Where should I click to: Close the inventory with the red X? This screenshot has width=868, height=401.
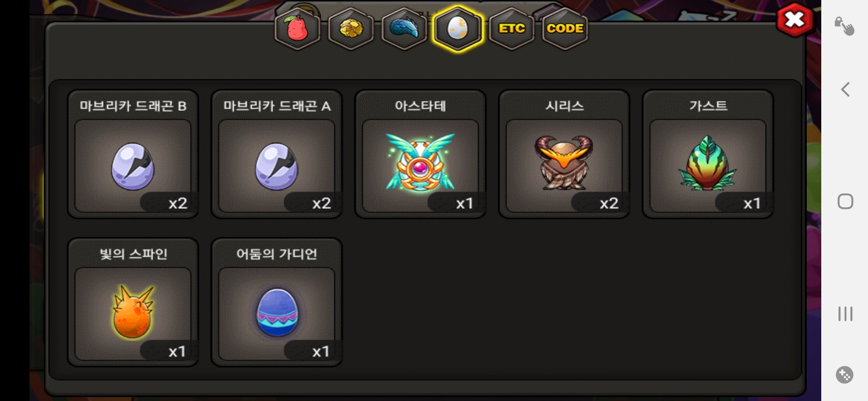[x=795, y=20]
